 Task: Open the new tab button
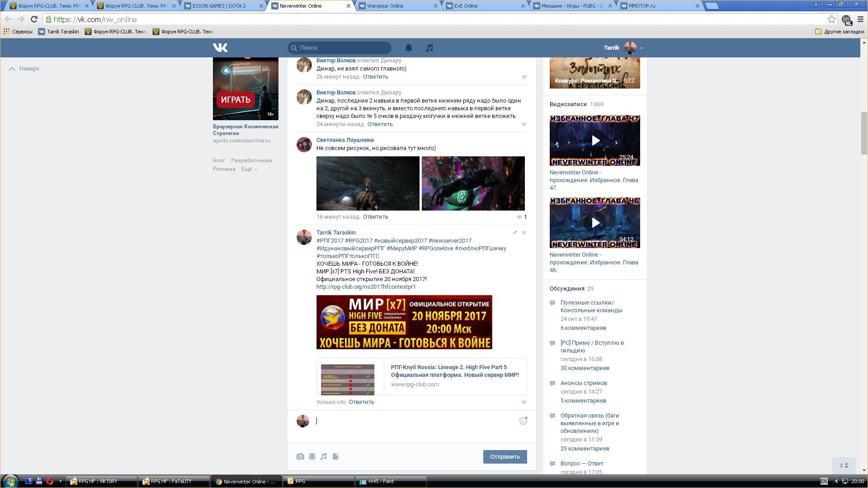[x=712, y=6]
